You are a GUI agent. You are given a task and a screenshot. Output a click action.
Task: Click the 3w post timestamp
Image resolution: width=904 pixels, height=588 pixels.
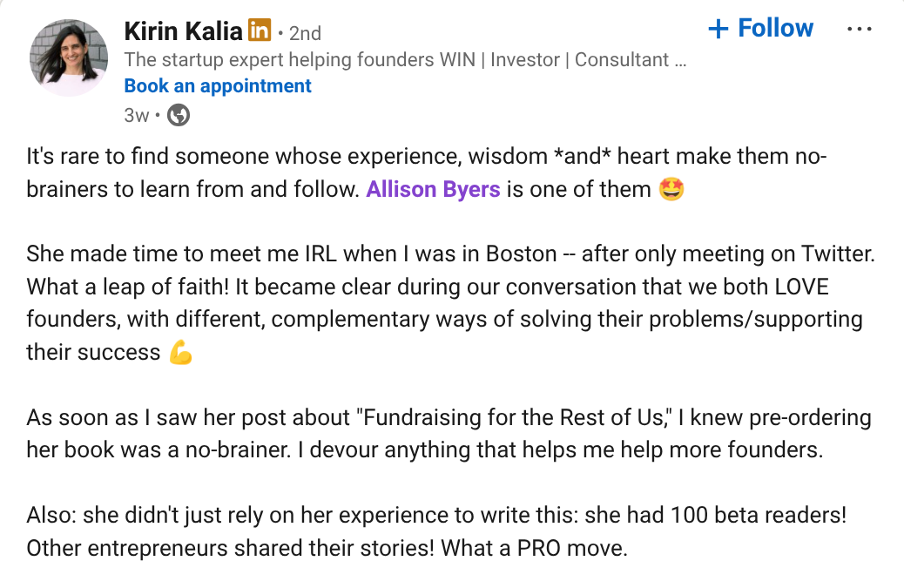pos(137,114)
